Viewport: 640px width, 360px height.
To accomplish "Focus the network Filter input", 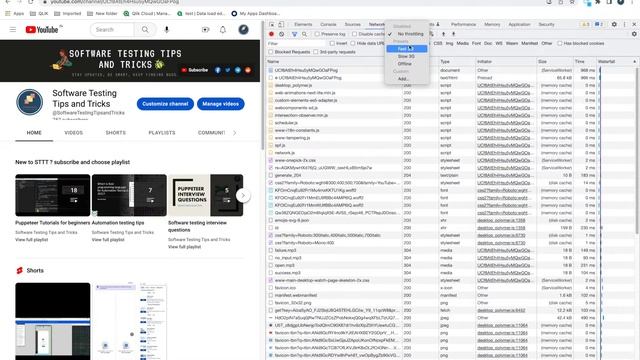I will click(x=297, y=43).
